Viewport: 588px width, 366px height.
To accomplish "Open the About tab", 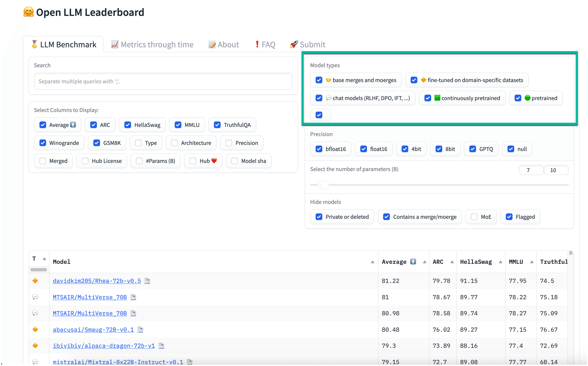I will (x=223, y=44).
